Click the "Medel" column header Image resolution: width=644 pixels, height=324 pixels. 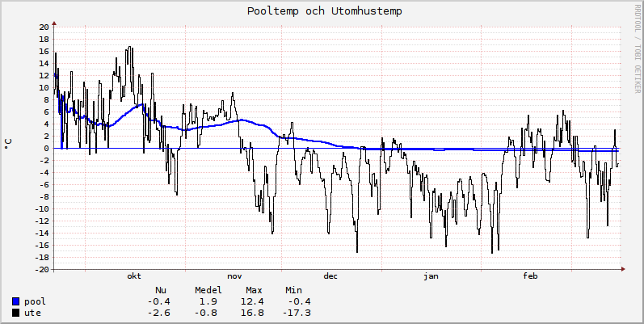[208, 290]
